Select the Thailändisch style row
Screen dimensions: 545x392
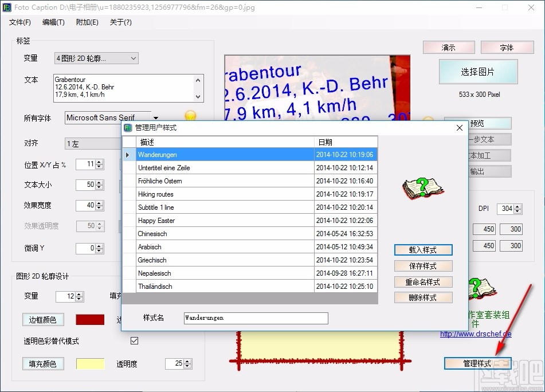point(250,287)
